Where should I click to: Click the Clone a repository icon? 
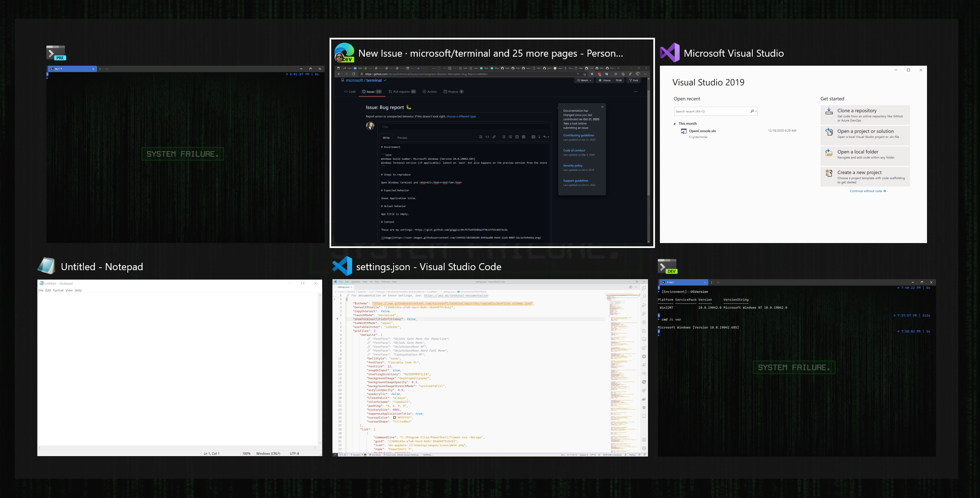pos(829,111)
